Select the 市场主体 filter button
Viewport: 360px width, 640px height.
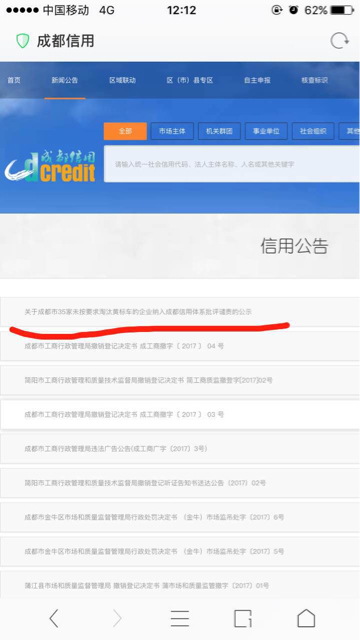click(x=172, y=131)
